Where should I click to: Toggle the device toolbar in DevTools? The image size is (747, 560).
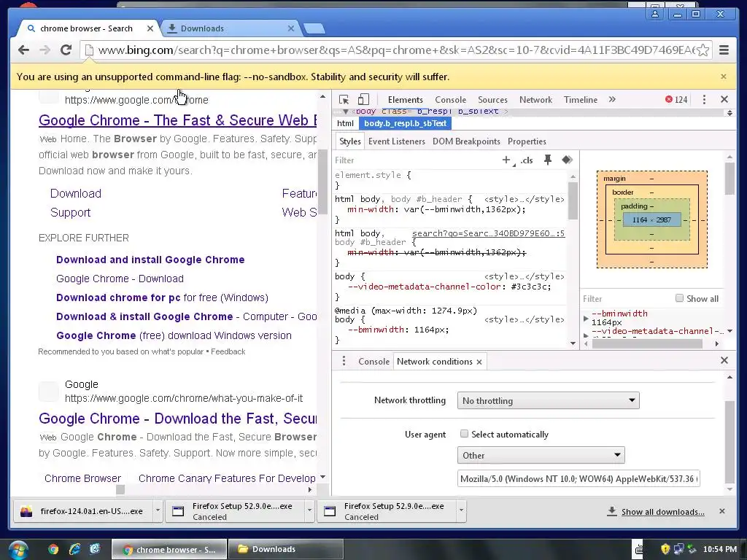point(363,99)
